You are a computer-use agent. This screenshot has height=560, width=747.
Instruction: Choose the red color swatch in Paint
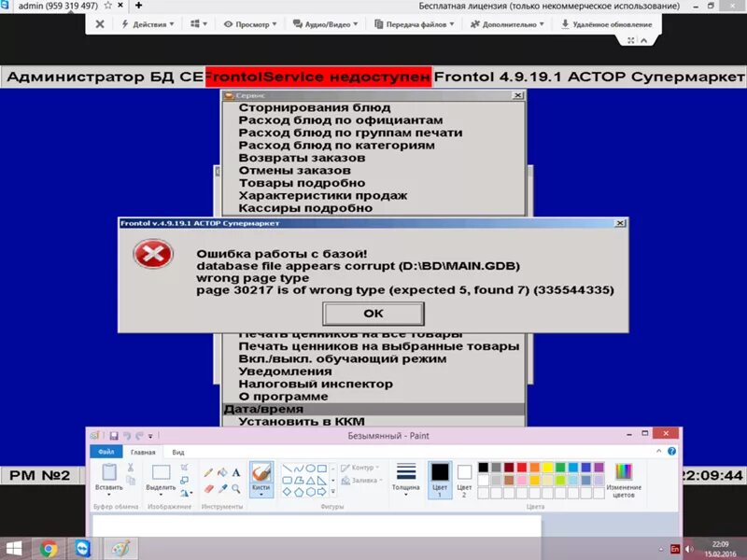(522, 468)
